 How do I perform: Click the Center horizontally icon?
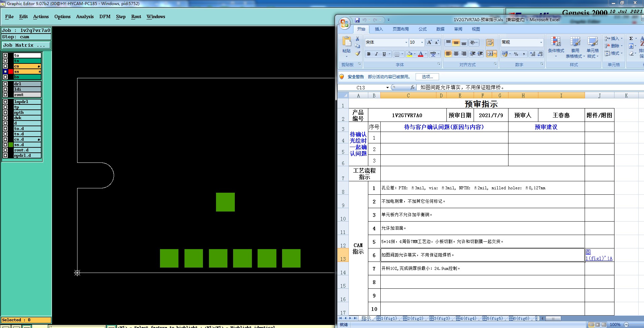(456, 54)
